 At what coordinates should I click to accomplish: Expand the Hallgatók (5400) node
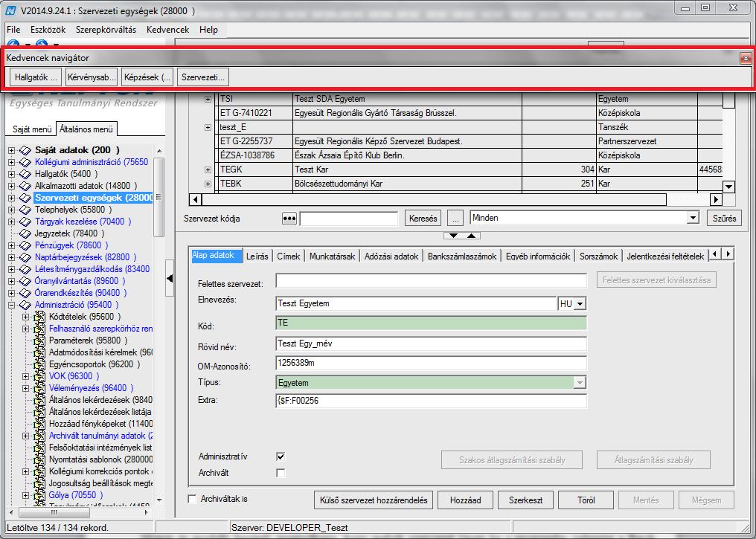(x=12, y=174)
